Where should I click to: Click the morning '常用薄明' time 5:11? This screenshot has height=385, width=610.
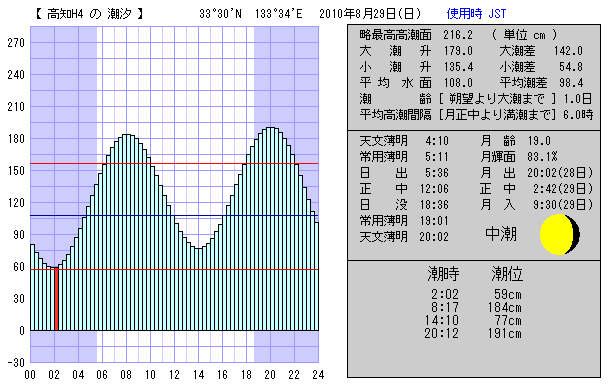point(436,157)
